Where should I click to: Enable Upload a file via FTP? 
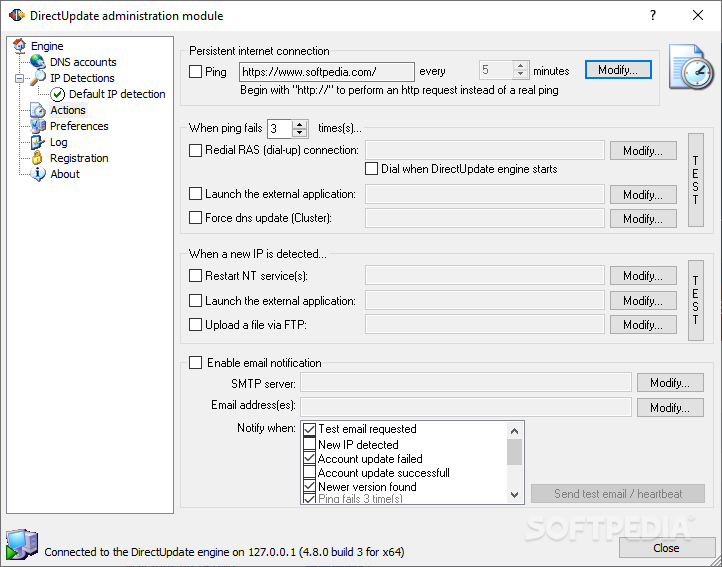point(195,324)
